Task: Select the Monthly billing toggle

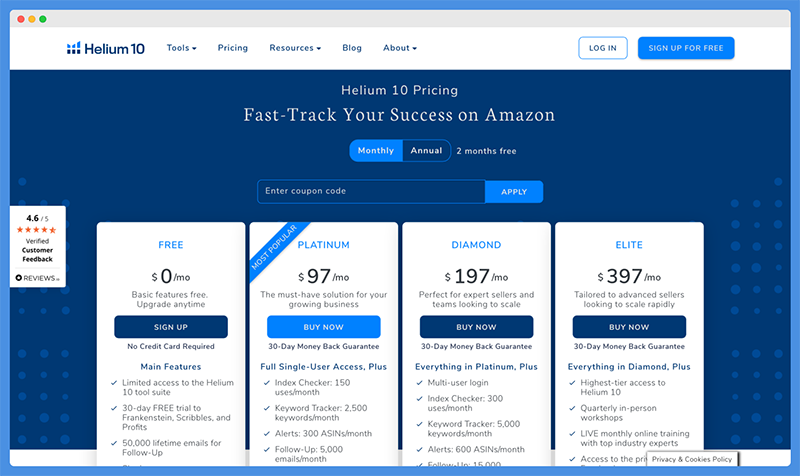Action: click(x=376, y=151)
